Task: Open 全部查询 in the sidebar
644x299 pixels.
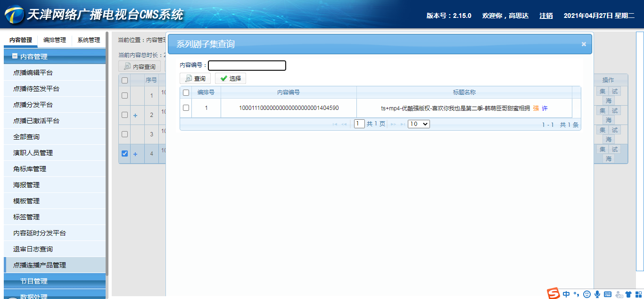Action: point(55,137)
